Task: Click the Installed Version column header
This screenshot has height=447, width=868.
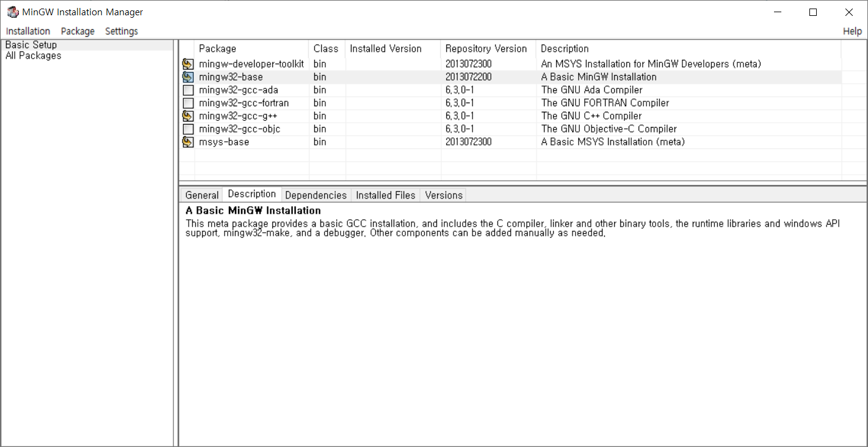Action: point(392,49)
